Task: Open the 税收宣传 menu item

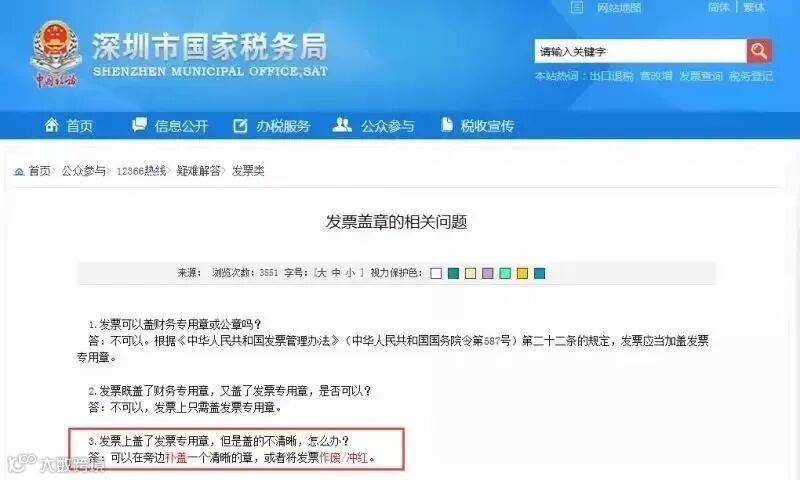Action: coord(487,126)
